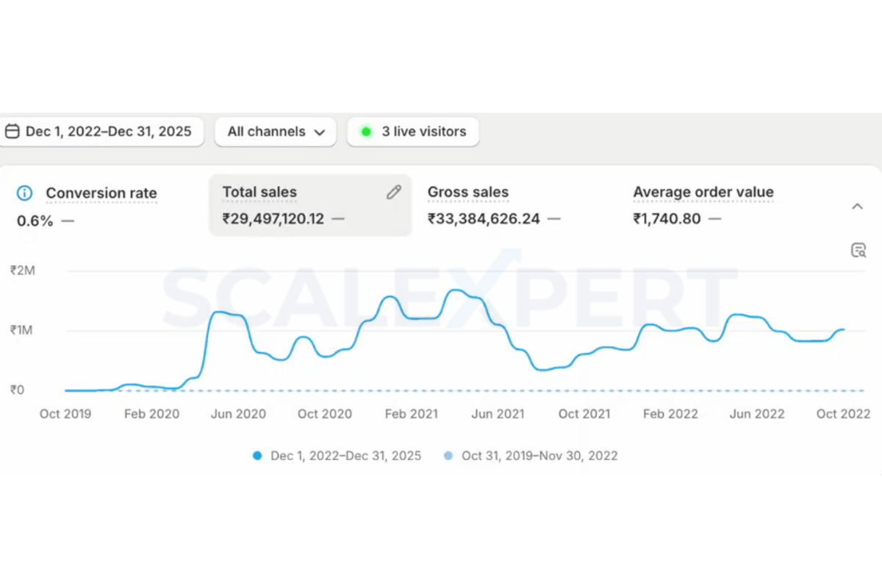The width and height of the screenshot is (882, 588).
Task: Click the 3 live visitors button
Action: point(413,132)
